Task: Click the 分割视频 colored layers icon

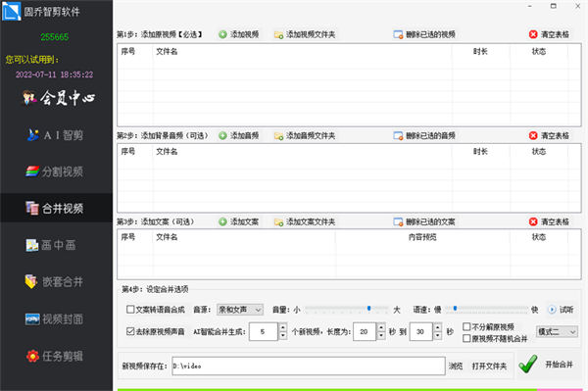Action: pyautogui.click(x=32, y=171)
